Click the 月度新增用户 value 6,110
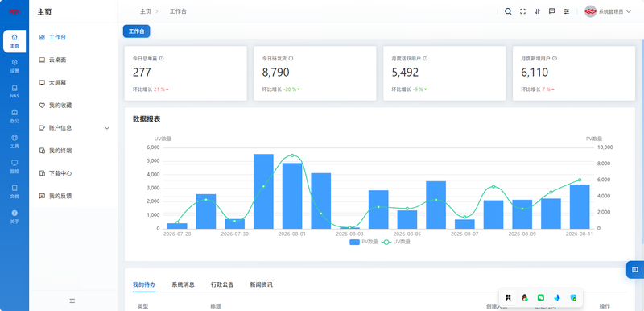 (535, 73)
